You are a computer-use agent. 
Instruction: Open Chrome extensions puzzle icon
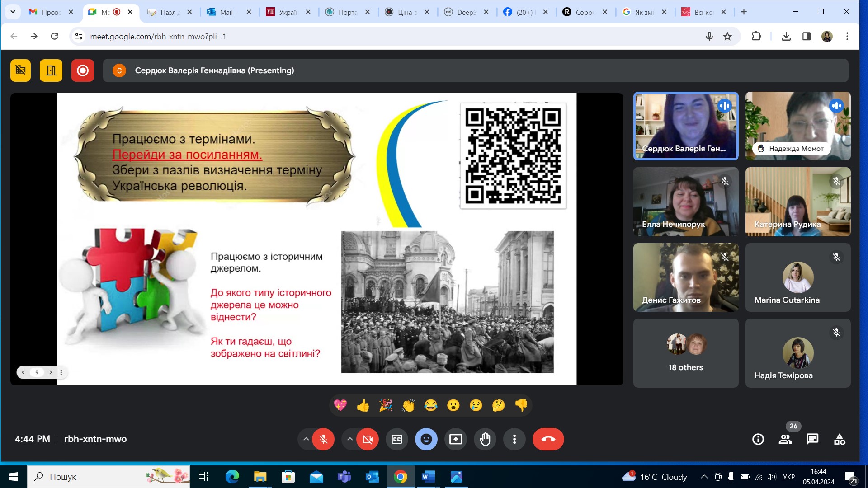coord(756,37)
